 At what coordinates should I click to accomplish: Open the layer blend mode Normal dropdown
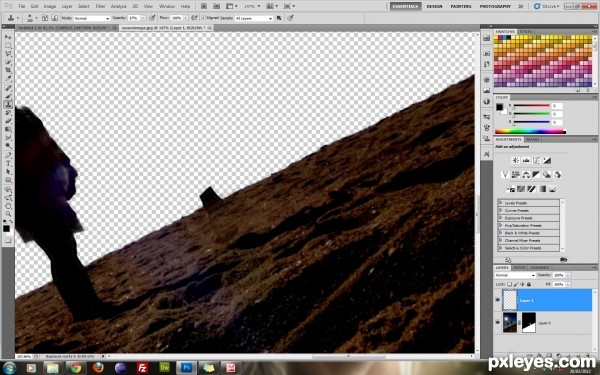click(515, 275)
